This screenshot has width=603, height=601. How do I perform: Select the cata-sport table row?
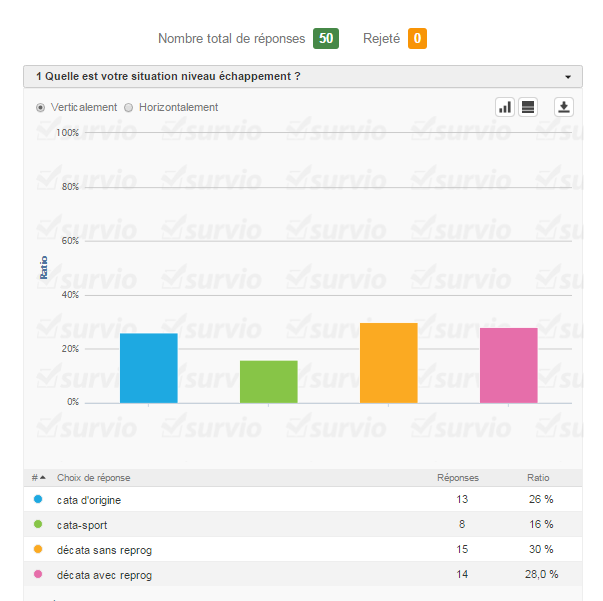click(x=300, y=524)
